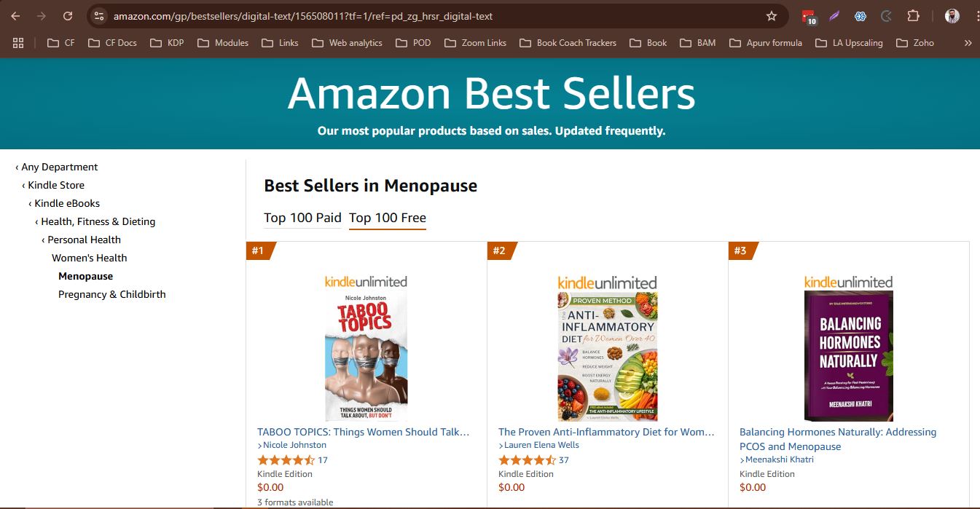
Task: Click the TABOO TOPICS book cover
Action: (x=366, y=357)
